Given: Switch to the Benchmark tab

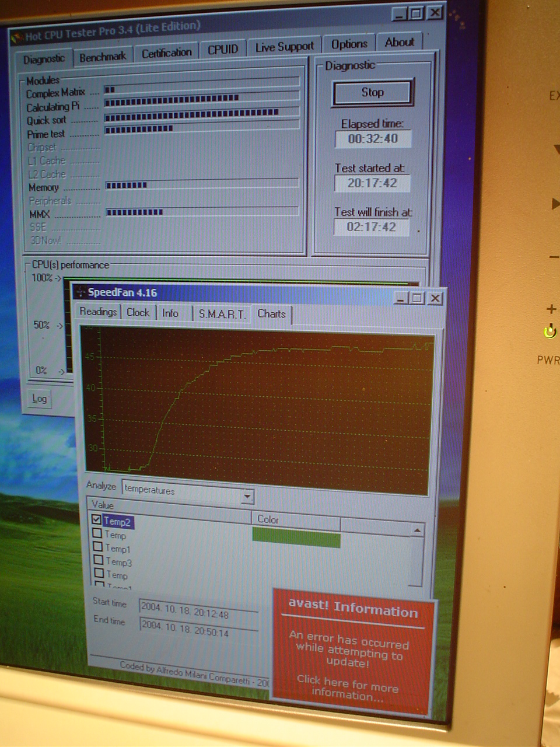Looking at the screenshot, I should 103,57.
